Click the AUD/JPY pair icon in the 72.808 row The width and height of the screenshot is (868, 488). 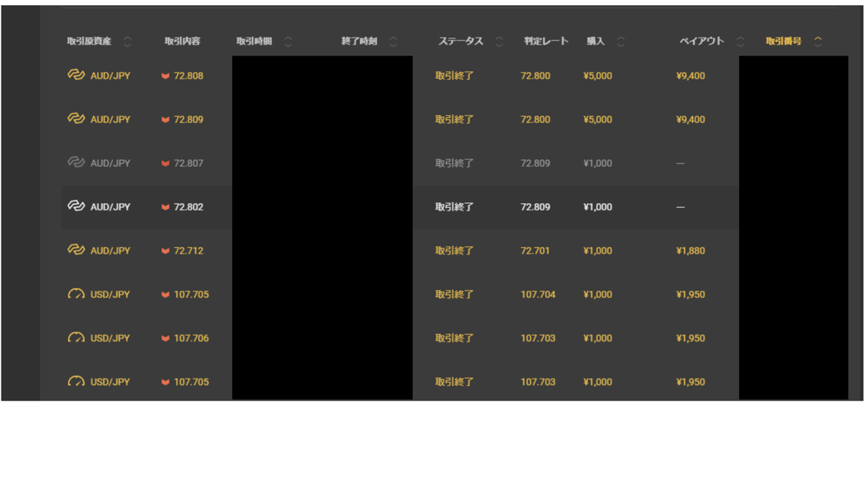(x=76, y=75)
